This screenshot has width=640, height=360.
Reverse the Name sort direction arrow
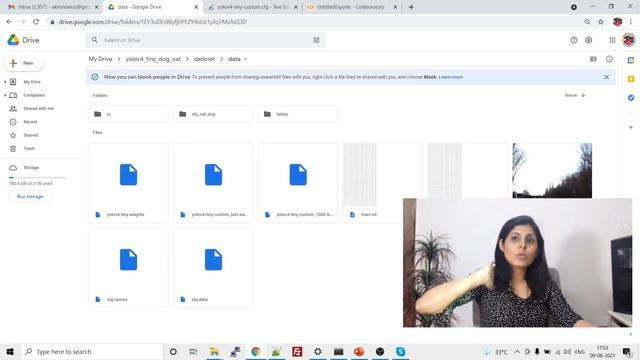583,95
